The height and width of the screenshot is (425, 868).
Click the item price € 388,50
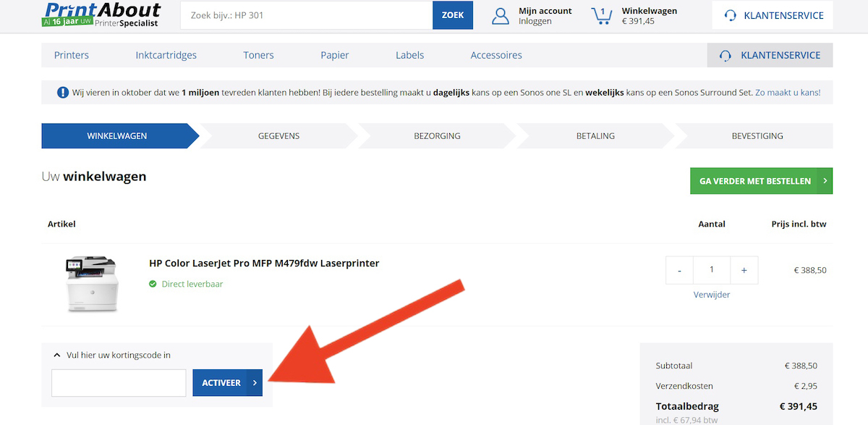pyautogui.click(x=810, y=270)
